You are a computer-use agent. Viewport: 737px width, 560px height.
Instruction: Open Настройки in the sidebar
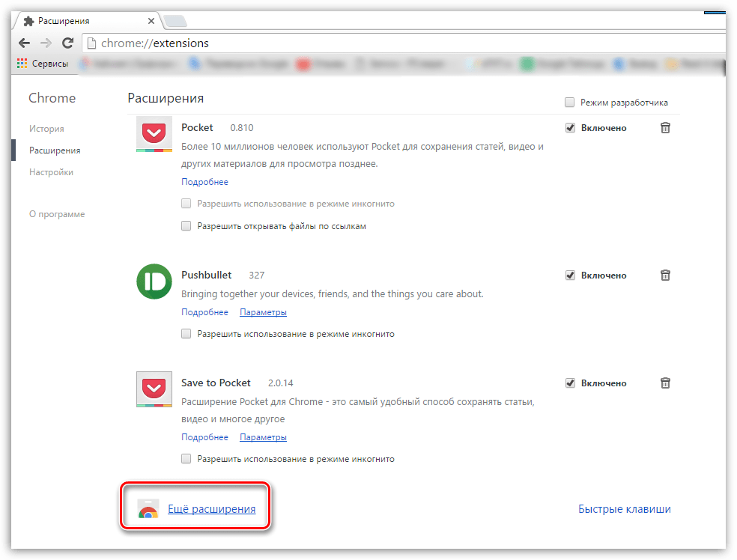(51, 172)
